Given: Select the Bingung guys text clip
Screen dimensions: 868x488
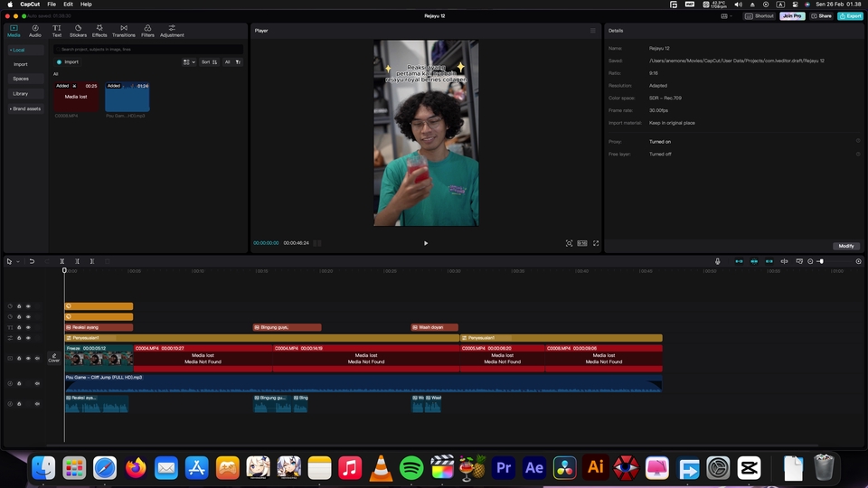Looking at the screenshot, I should click(x=287, y=327).
